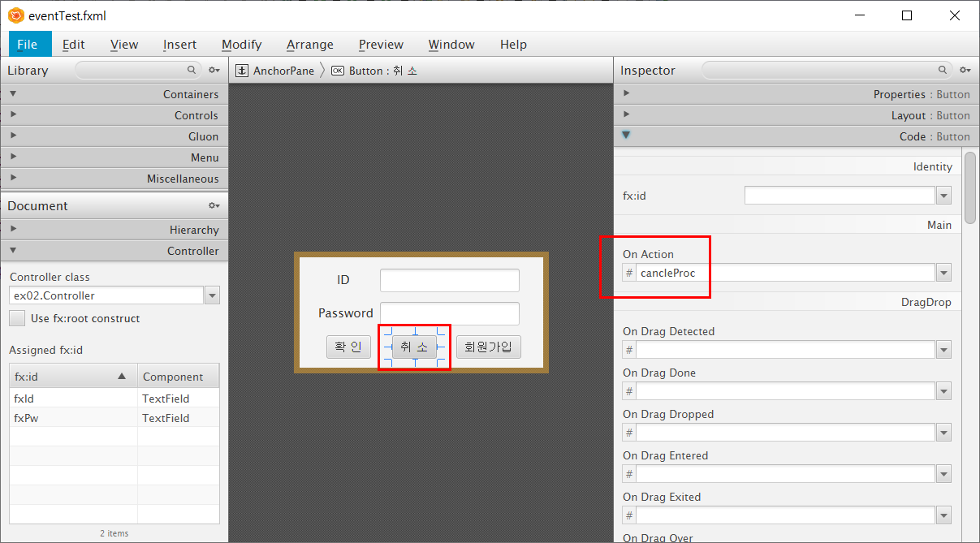Collapse the Controller document section
Image resolution: width=980 pixels, height=543 pixels.
click(114, 251)
